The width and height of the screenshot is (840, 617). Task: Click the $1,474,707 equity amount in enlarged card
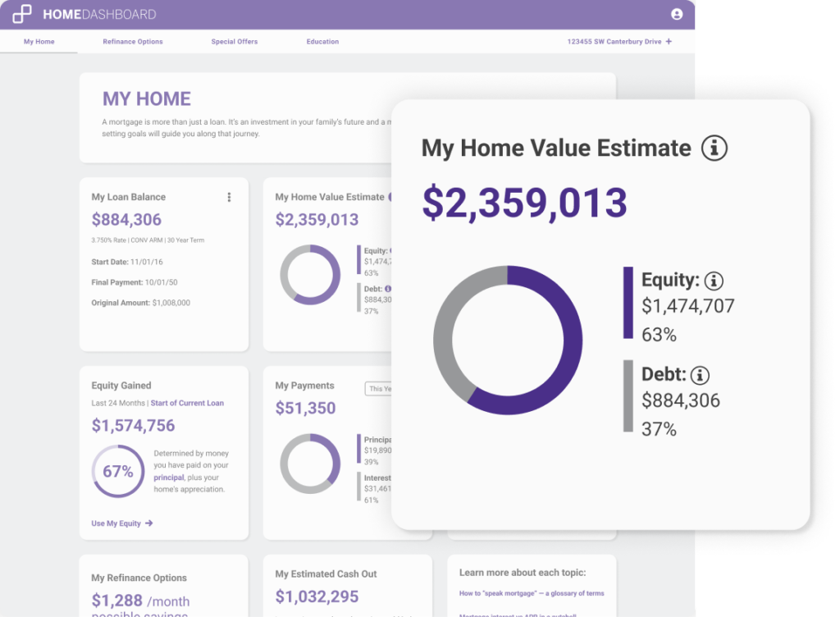[688, 306]
